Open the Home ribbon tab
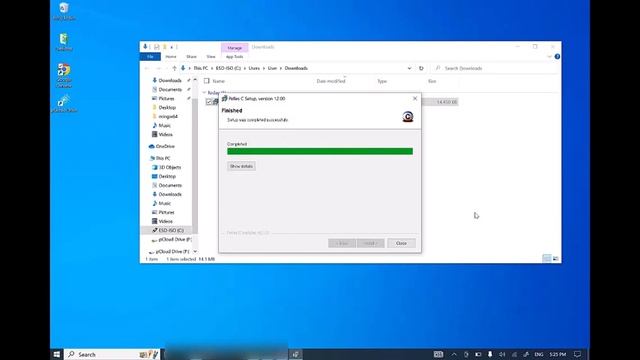The image size is (640, 360). (171, 57)
